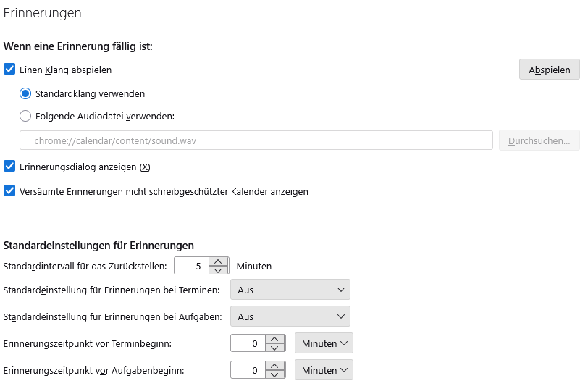Expand the Minuten unit dropdown for Terminbeginn
The image size is (588, 386).
pyautogui.click(x=324, y=343)
